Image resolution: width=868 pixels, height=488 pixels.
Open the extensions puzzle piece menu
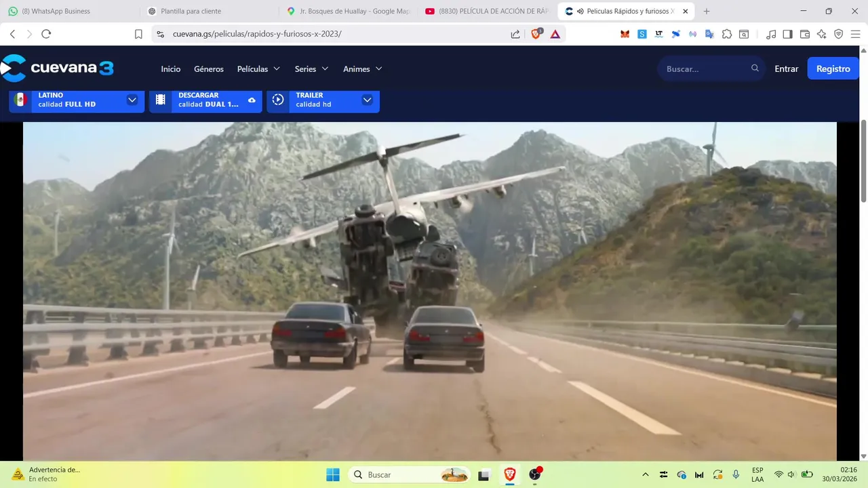pos(727,34)
